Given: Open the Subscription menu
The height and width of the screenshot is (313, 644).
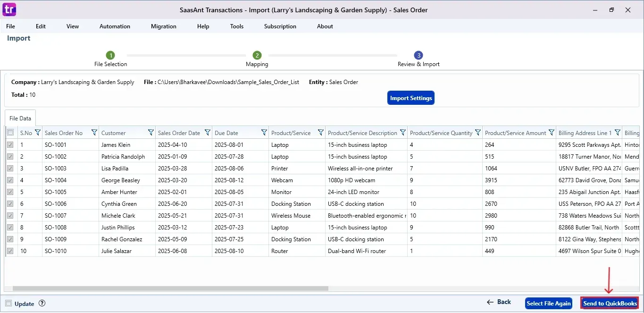Looking at the screenshot, I should pyautogui.click(x=280, y=26).
